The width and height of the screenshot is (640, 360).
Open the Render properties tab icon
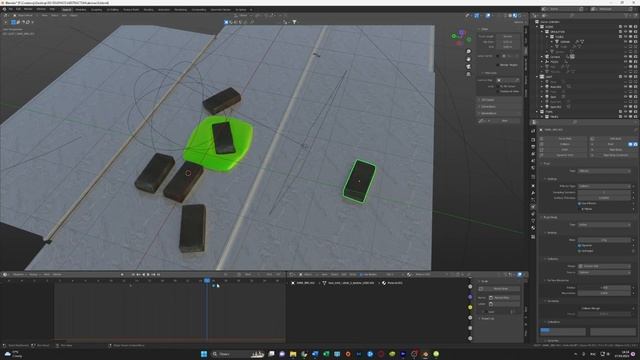(x=533, y=140)
